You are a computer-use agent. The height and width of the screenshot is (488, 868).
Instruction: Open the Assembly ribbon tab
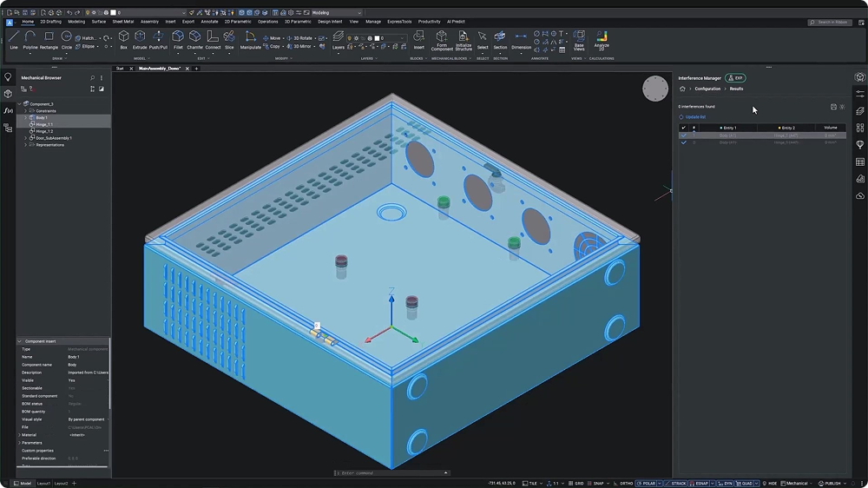pyautogui.click(x=149, y=22)
